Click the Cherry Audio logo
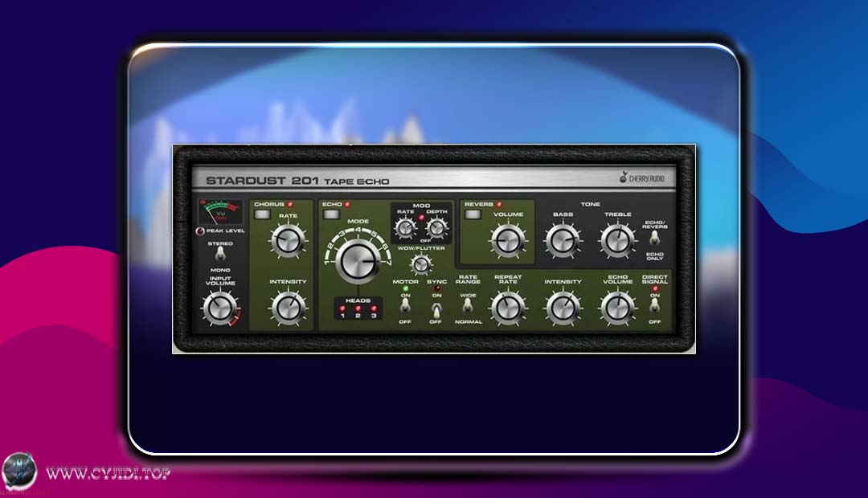This screenshot has width=868, height=498. (646, 178)
